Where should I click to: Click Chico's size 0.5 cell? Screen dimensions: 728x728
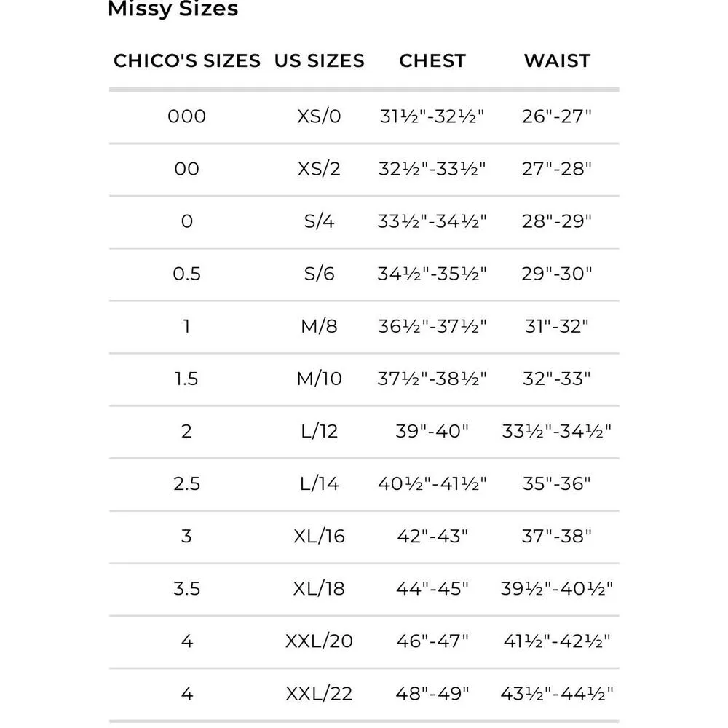[187, 274]
